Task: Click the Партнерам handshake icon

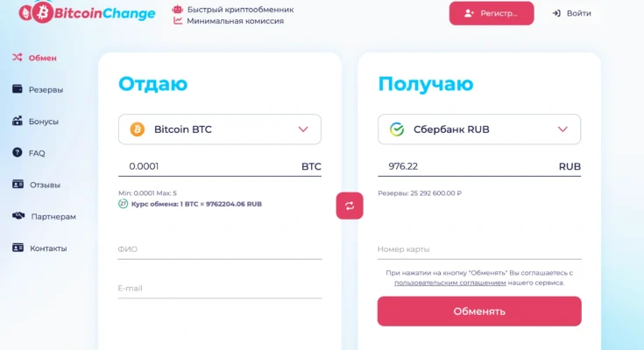Action: click(x=18, y=216)
